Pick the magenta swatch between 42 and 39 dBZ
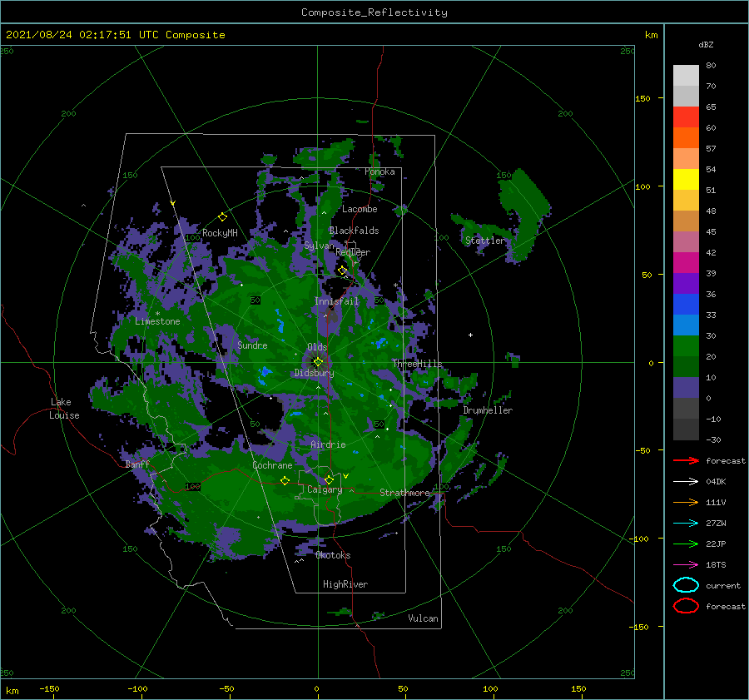Image resolution: width=749 pixels, height=700 pixels. [686, 263]
